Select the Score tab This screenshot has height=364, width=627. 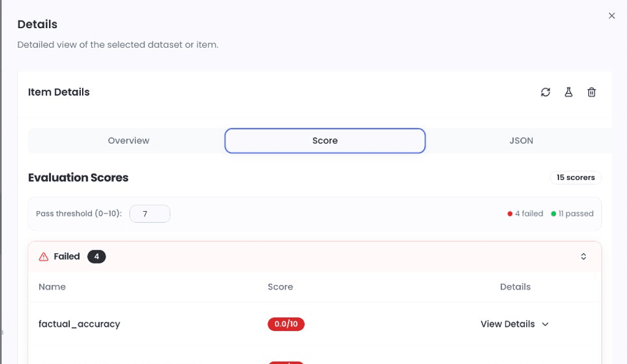point(325,141)
